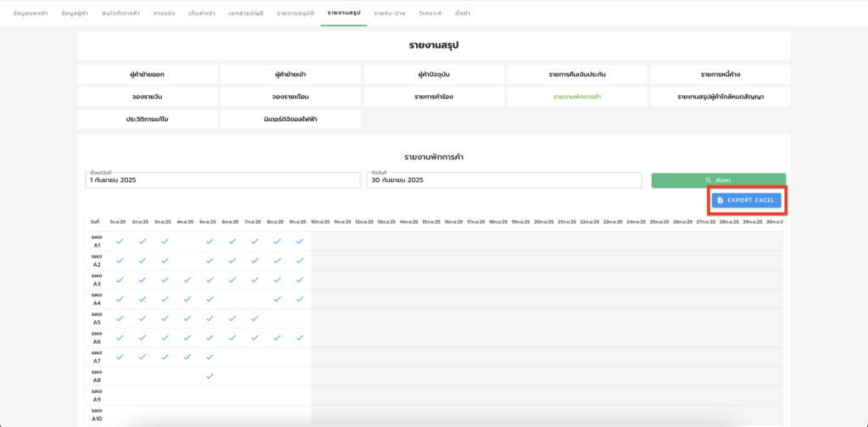868x427 pixels.
Task: Open the ข้อมูลแผงค้า tab
Action: coord(30,13)
